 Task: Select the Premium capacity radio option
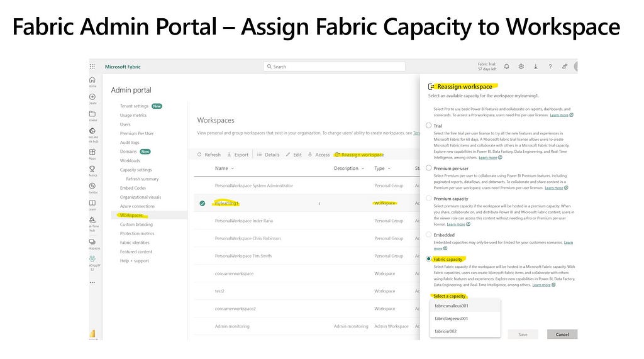point(429,198)
